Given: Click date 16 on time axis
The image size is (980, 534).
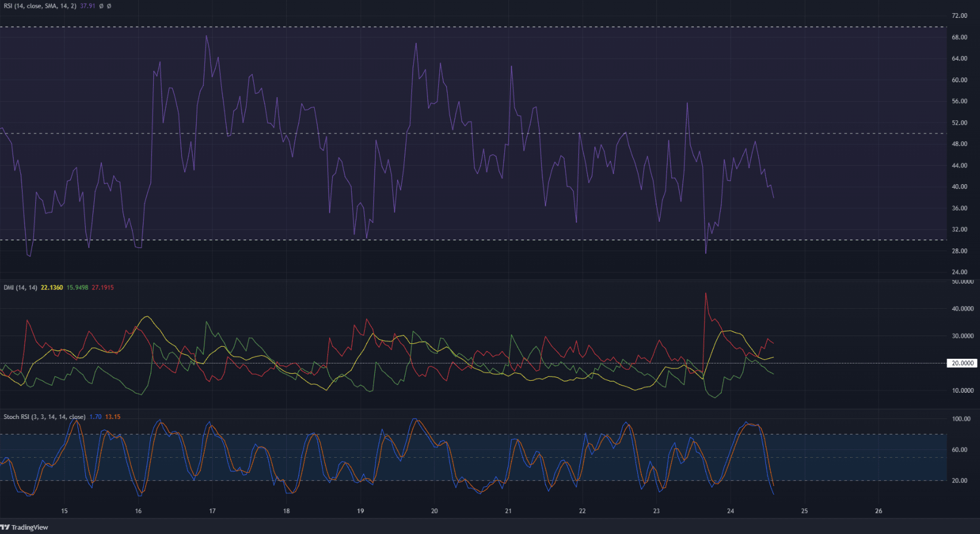Looking at the screenshot, I should (138, 511).
